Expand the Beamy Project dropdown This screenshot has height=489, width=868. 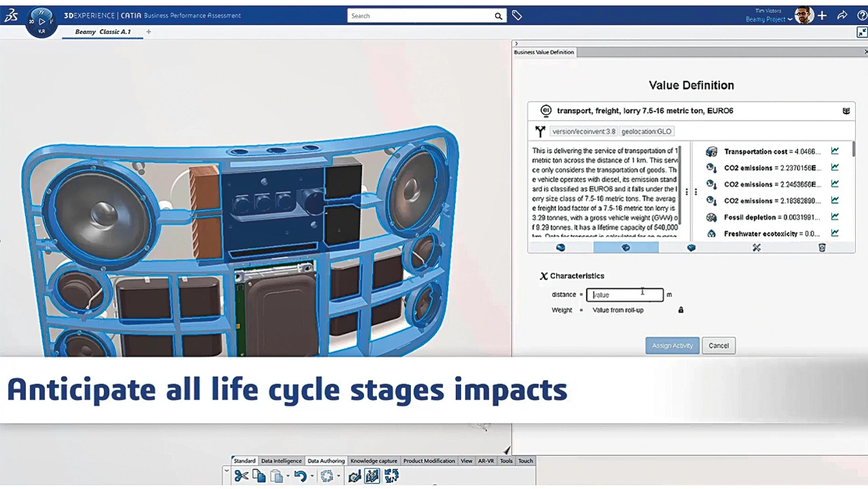pyautogui.click(x=791, y=20)
